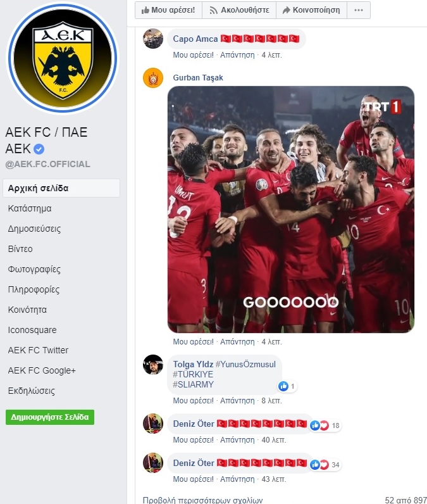View reactions on comment with 34 likes
The height and width of the screenshot is (504, 427).
point(325,465)
